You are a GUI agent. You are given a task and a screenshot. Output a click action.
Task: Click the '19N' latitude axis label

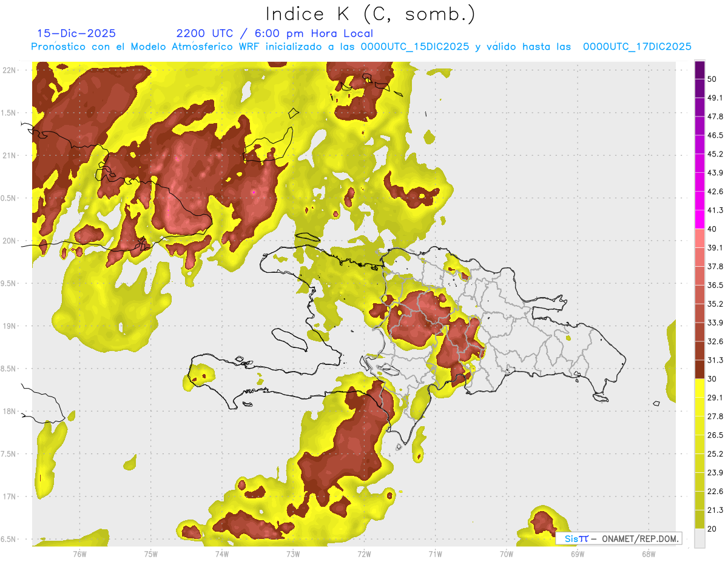[x=9, y=326]
